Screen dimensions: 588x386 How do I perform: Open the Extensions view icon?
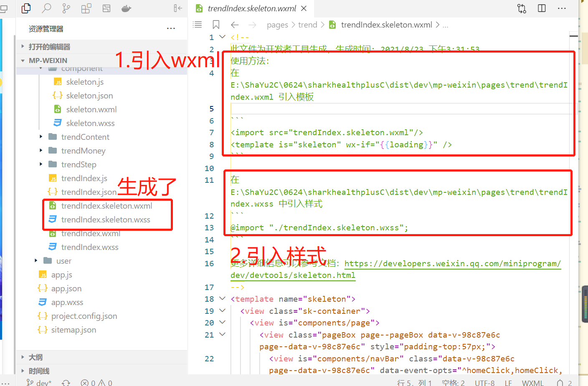[x=86, y=8]
